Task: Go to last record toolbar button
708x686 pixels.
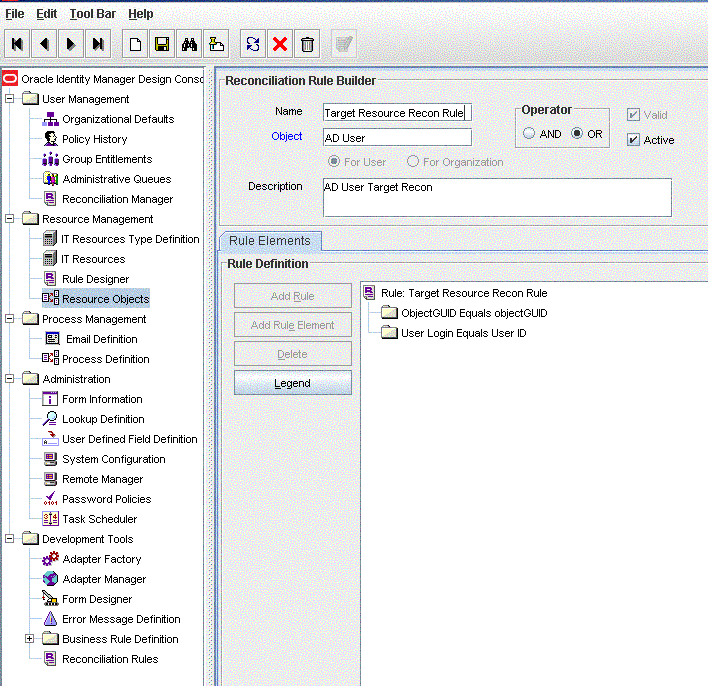Action: coord(98,44)
